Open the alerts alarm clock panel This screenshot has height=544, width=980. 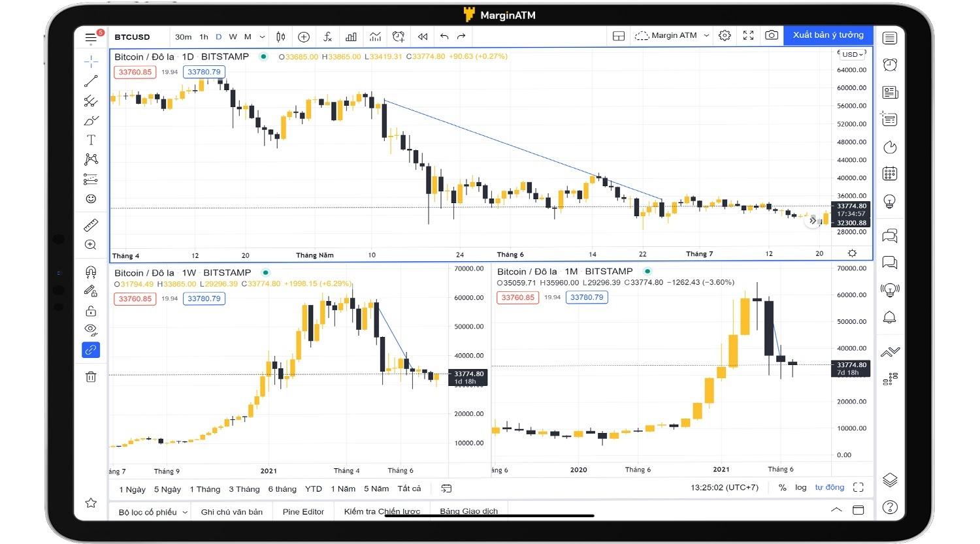tap(890, 64)
